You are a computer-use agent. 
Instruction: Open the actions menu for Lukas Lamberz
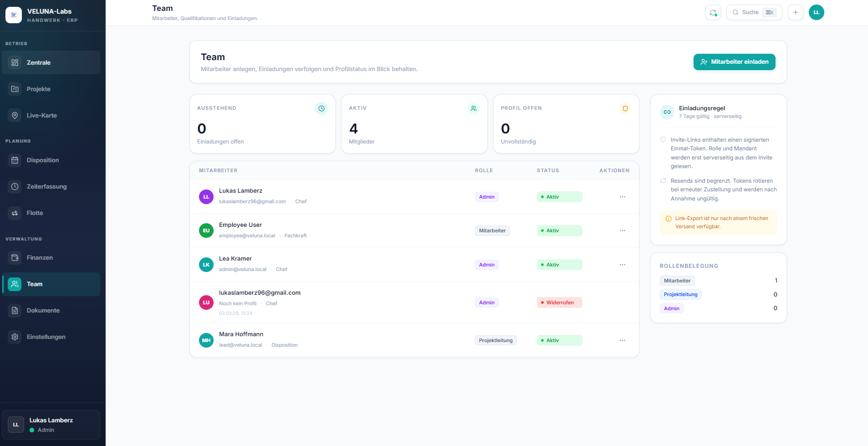pos(623,196)
